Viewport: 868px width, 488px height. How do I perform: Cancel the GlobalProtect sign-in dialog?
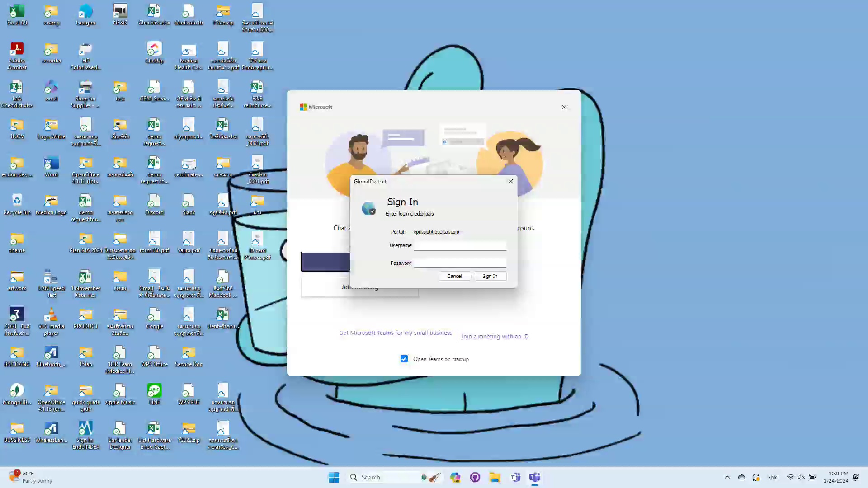tap(454, 276)
